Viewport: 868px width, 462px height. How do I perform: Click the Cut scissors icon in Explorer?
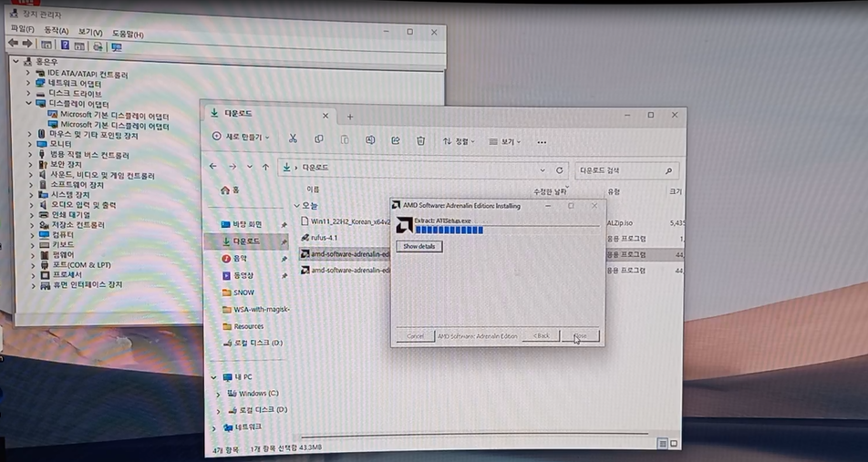pos(293,139)
